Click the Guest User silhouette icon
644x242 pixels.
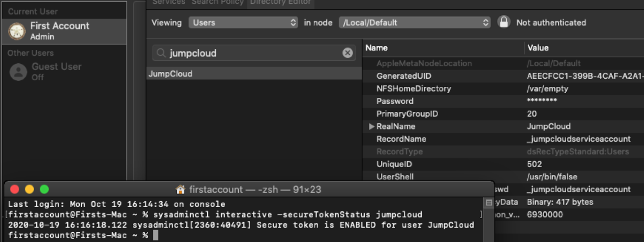(18, 72)
